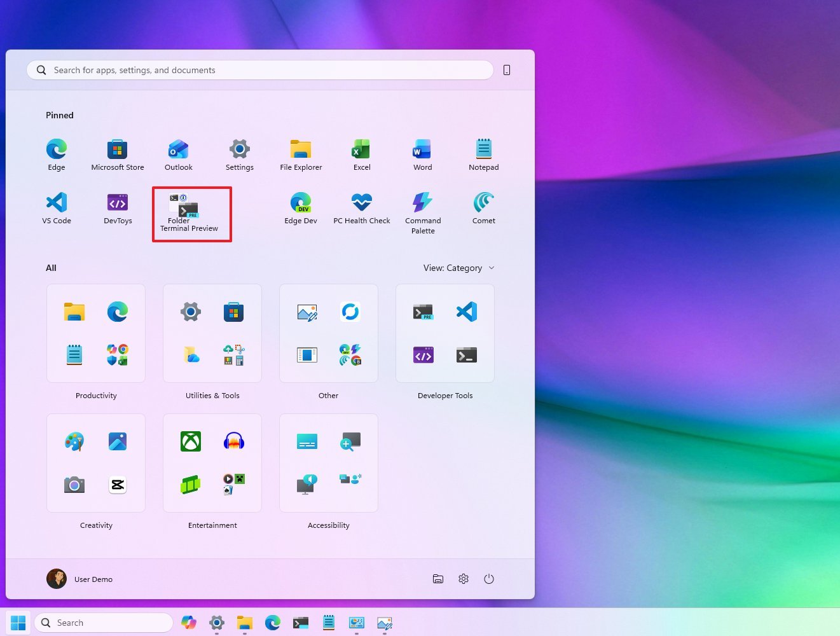Open the Creativity apps group
840x636 pixels.
pyautogui.click(x=95, y=463)
